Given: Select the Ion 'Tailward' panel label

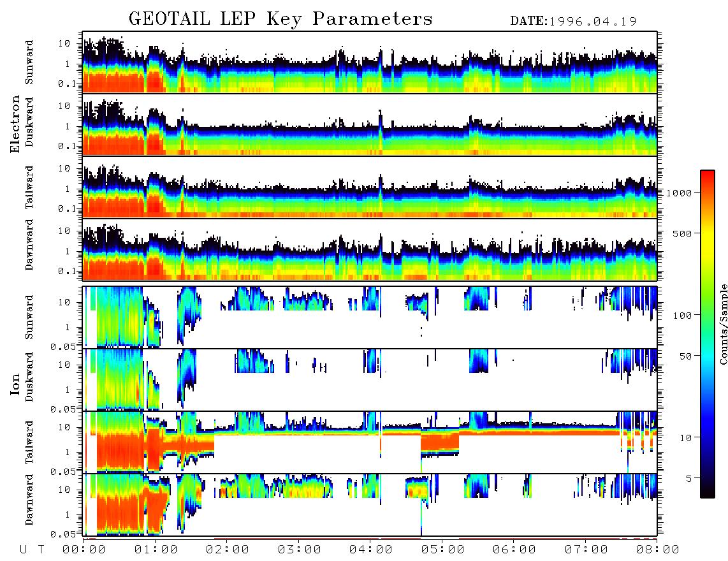Looking at the screenshot, I should (x=29, y=442).
